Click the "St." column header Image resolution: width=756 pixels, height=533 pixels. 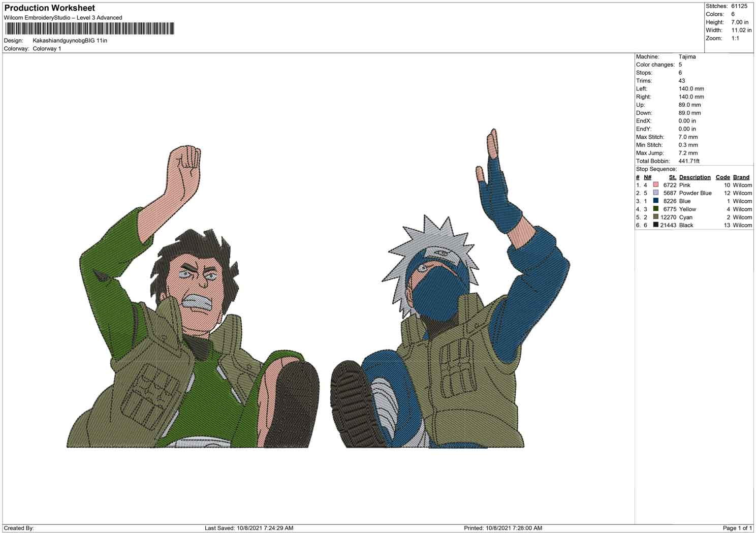click(673, 177)
